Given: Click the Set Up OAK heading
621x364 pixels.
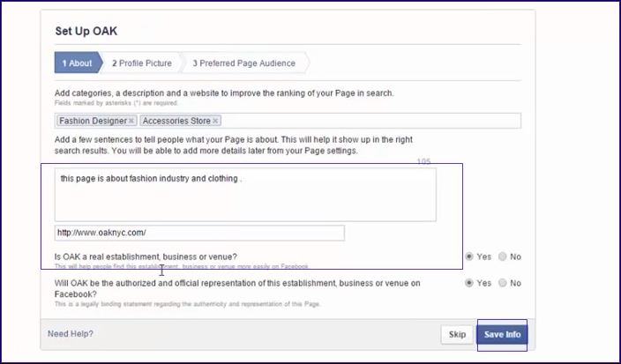Looking at the screenshot, I should coord(86,31).
